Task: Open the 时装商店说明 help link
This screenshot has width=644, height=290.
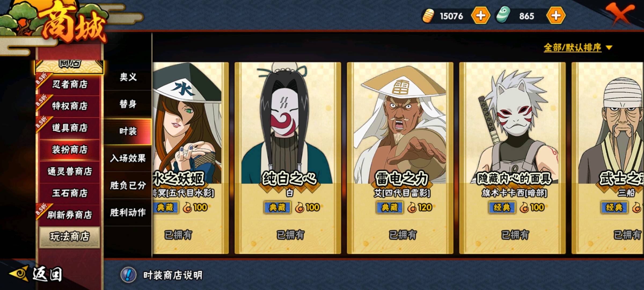Action: (x=173, y=275)
